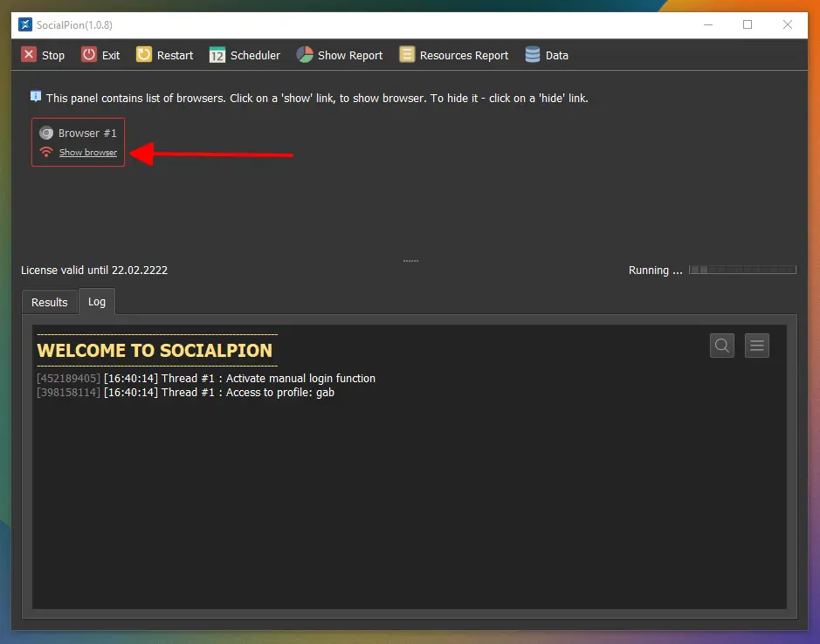Click the SocialPion app logo icon
This screenshot has height=644, width=820.
25,24
